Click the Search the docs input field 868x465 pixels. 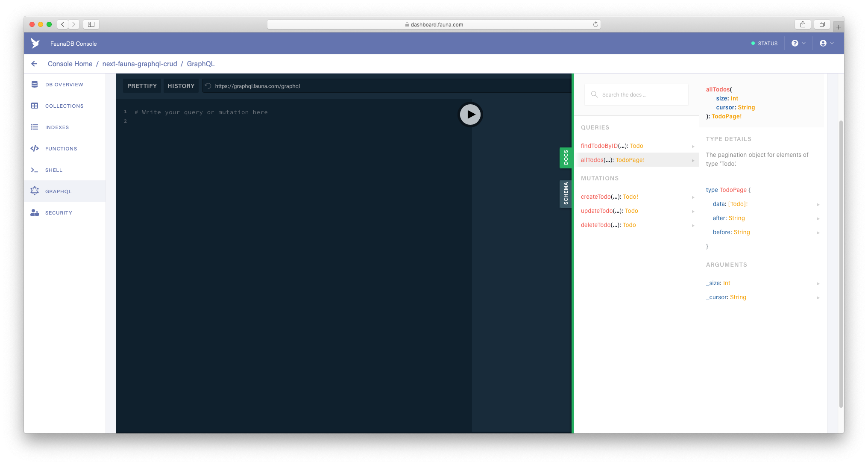click(636, 94)
